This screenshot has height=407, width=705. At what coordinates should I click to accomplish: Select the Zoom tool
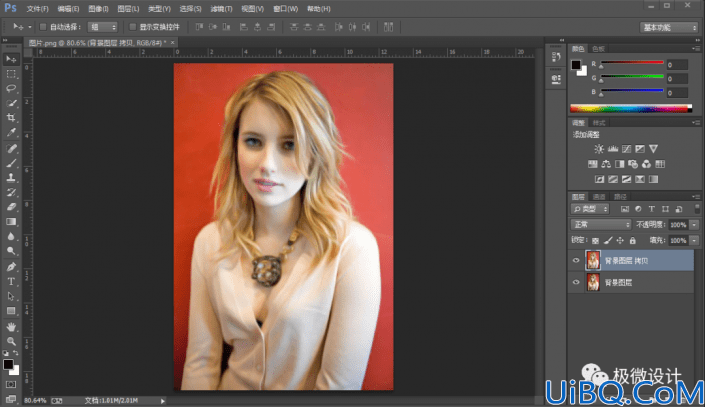11,341
